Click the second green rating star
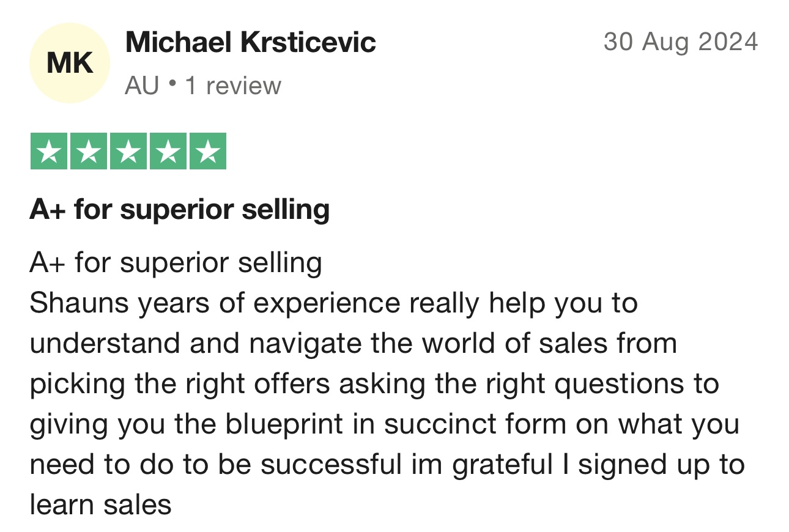 coord(89,151)
